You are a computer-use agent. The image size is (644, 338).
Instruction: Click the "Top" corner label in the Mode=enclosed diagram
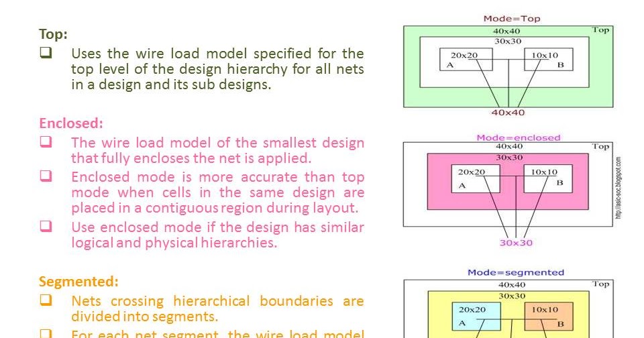pos(600,147)
